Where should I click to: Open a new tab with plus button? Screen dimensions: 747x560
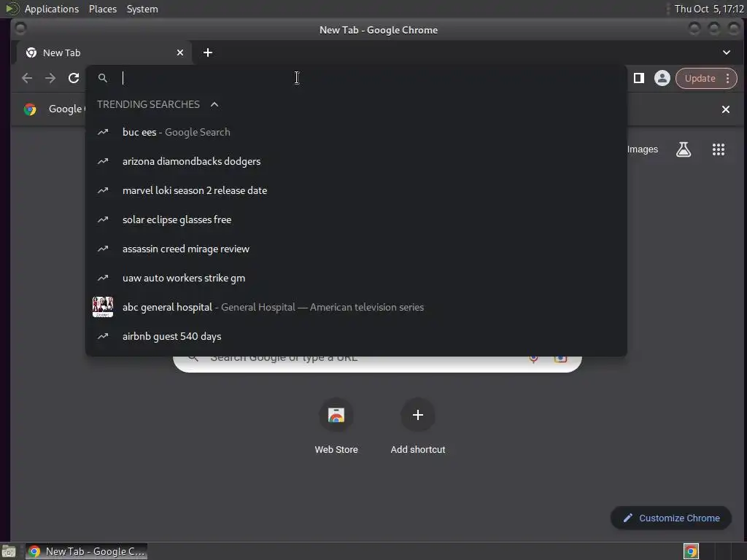point(208,52)
